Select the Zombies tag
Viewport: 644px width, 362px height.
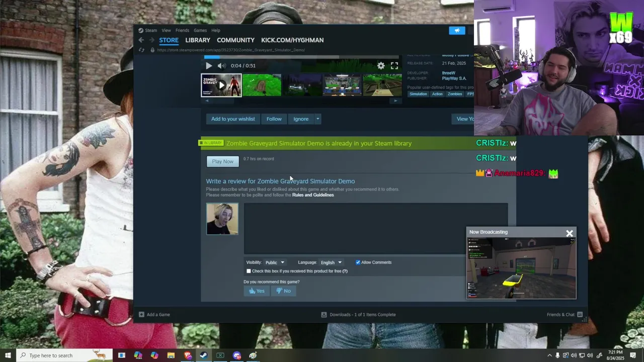click(455, 94)
